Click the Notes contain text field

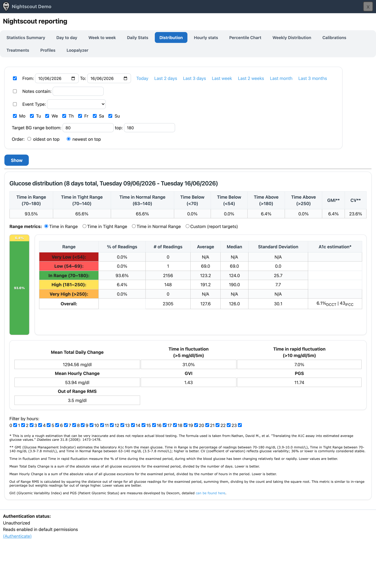pos(78,91)
